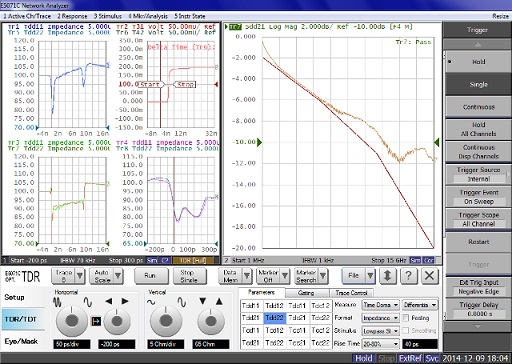Enable the Peeling checkbox
Image resolution: width=512 pixels, height=364 pixels.
click(x=406, y=318)
